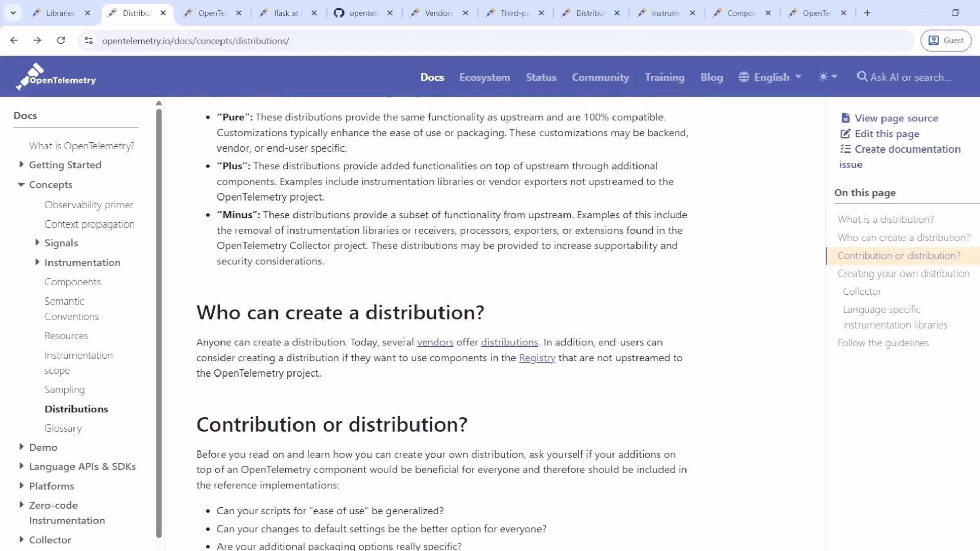Viewport: 980px width, 551px height.
Task: Go back with browser back arrow
Action: (14, 40)
